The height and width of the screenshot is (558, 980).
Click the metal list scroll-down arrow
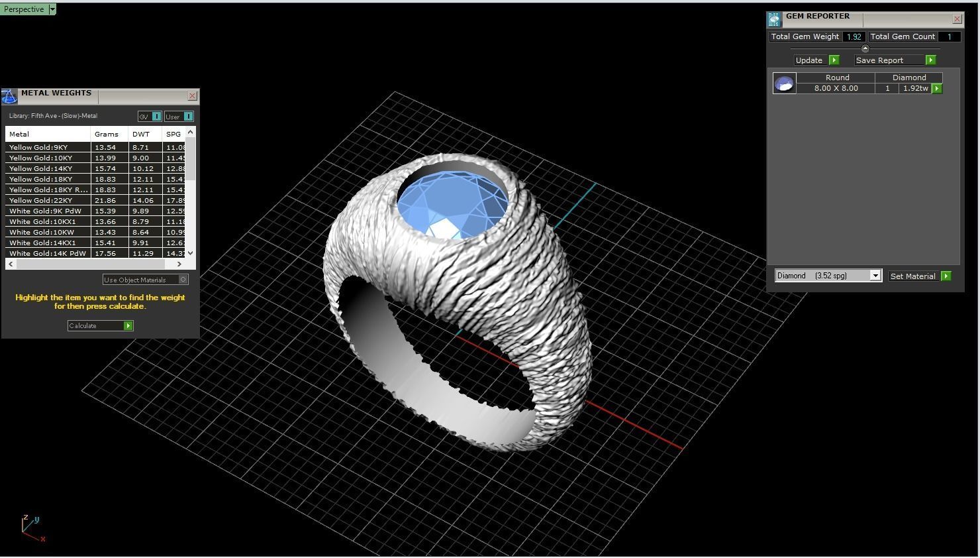click(191, 253)
